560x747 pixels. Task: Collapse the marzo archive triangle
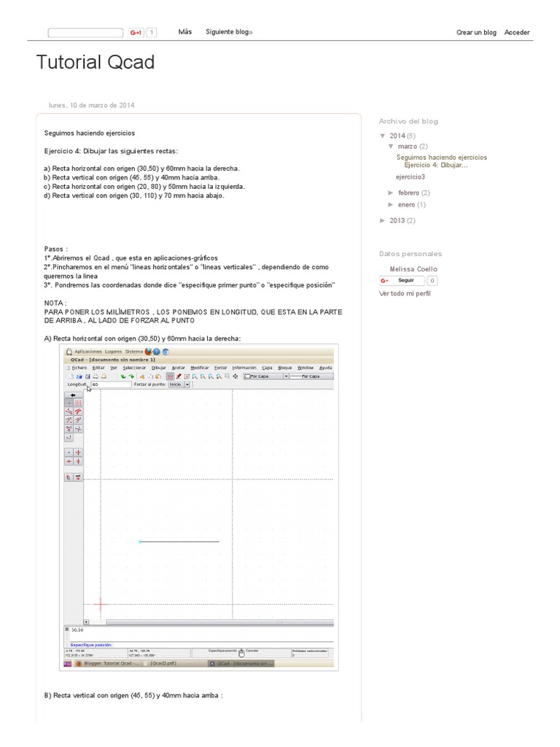(391, 146)
